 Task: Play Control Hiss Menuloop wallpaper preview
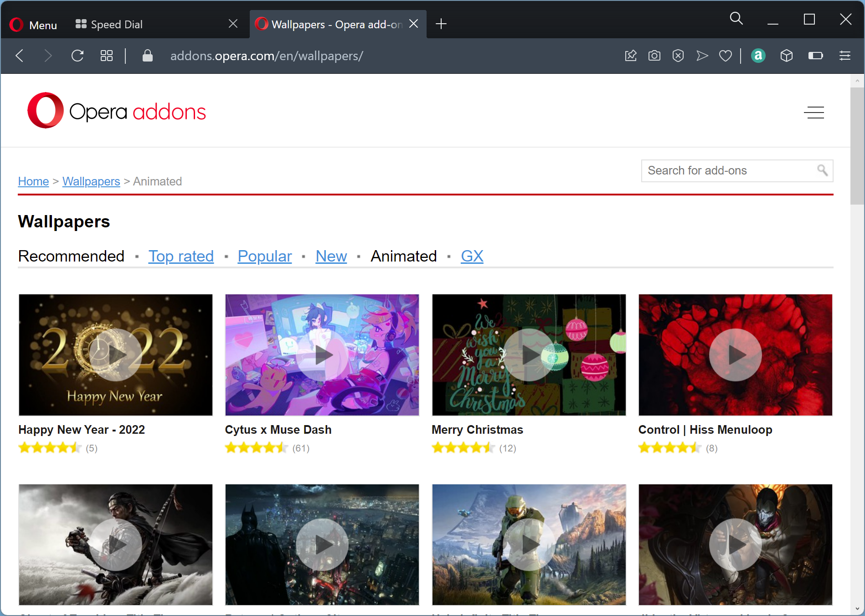tap(736, 355)
